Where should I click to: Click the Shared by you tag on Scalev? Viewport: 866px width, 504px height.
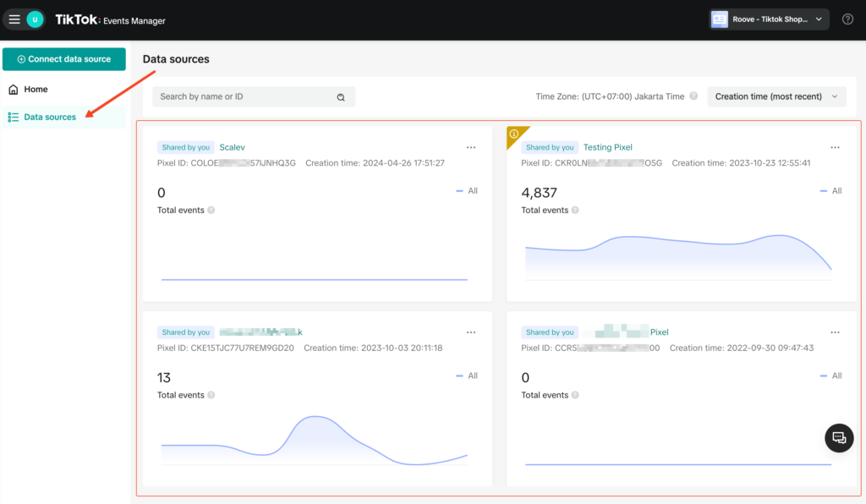(185, 147)
